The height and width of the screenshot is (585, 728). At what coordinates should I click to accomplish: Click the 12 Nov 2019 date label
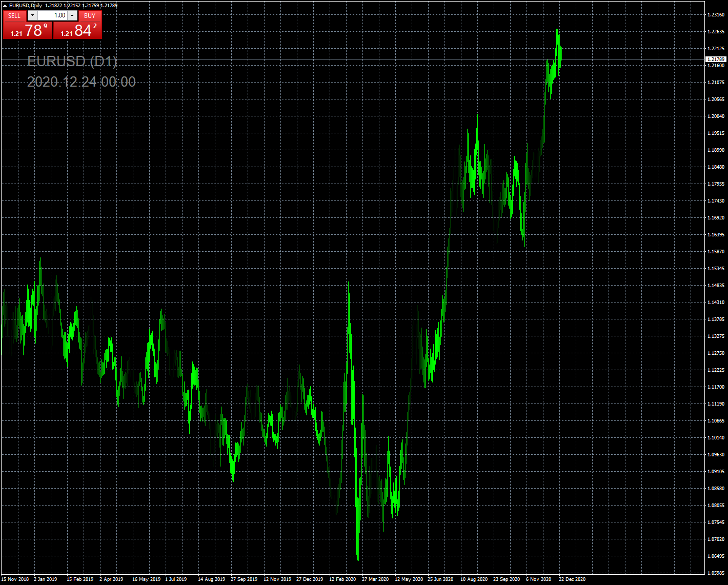pos(277,579)
